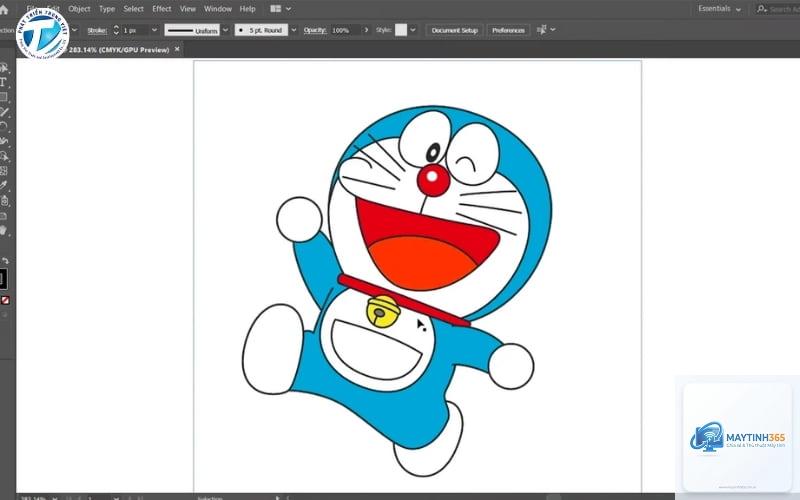Select the Hand tool
The image size is (800, 500).
[4, 230]
